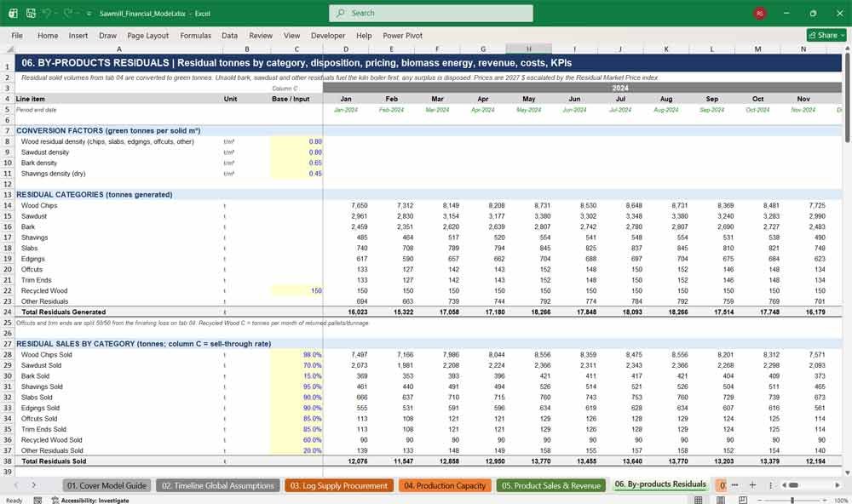Open the File menu

17,35
